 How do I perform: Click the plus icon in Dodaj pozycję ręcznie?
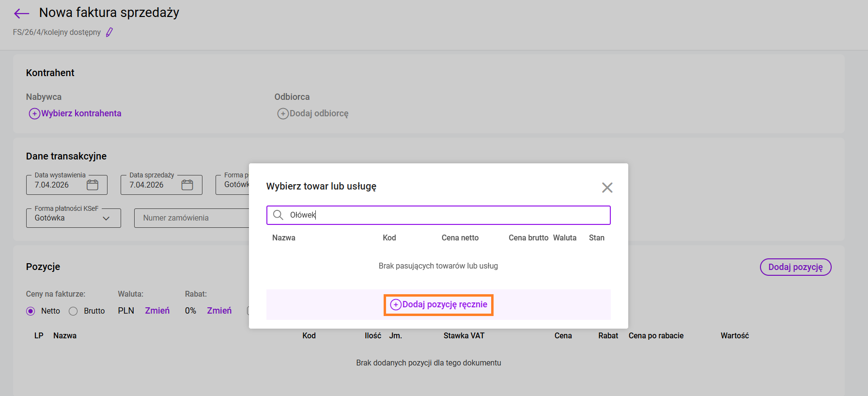click(396, 305)
